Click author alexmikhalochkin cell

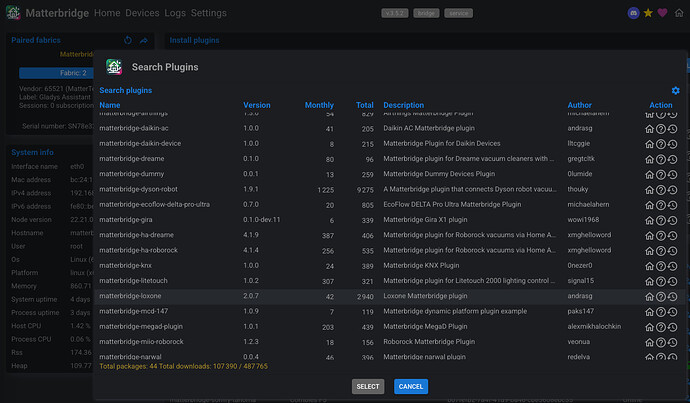pos(594,326)
